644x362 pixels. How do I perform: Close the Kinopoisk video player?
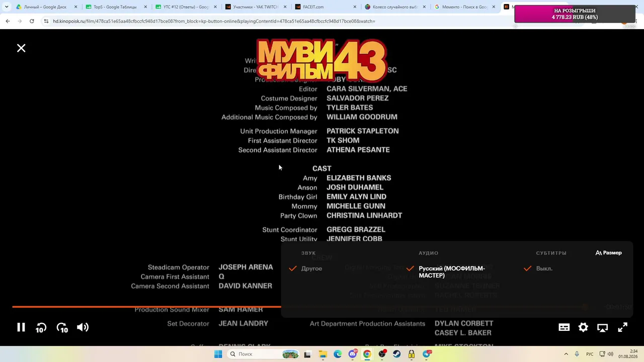pos(21,48)
